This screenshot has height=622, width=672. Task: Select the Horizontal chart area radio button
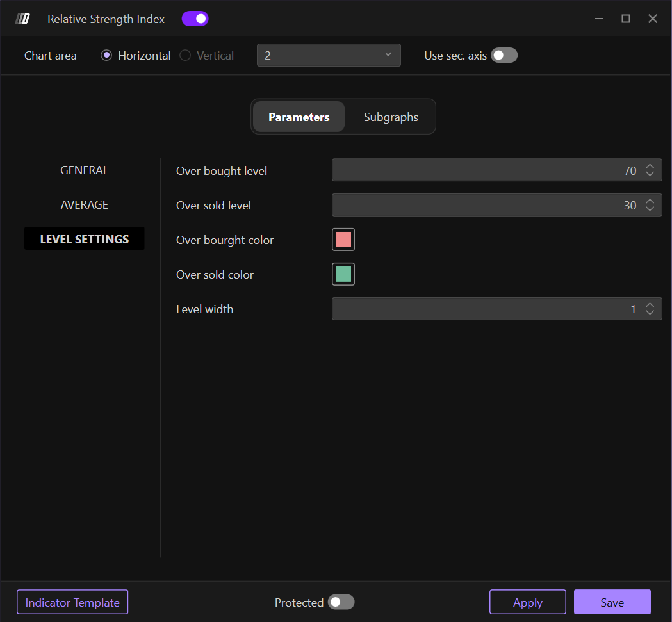pos(107,56)
